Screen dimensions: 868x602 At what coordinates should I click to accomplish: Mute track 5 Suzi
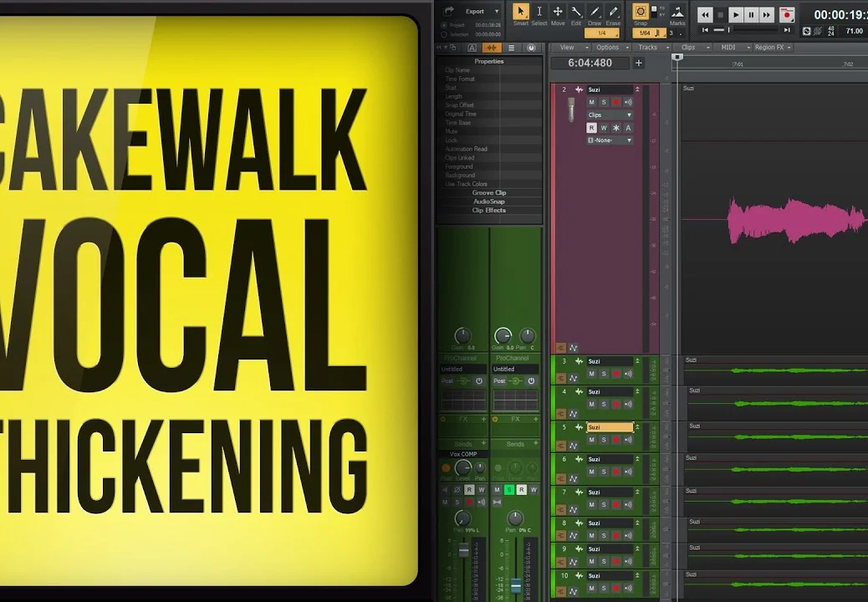pos(591,440)
